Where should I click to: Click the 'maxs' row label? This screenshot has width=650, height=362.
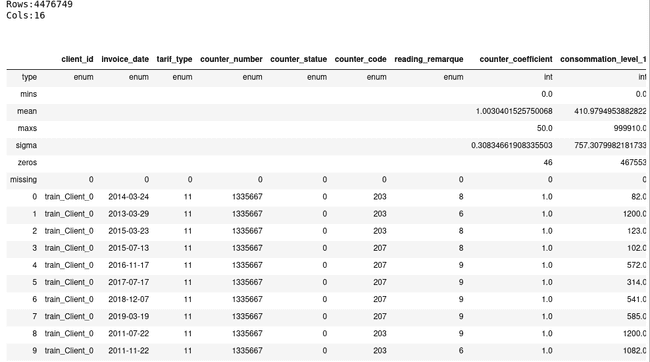click(x=27, y=128)
